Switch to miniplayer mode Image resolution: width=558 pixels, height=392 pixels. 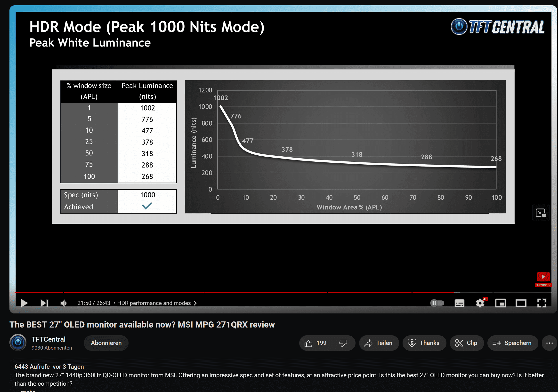(x=500, y=303)
